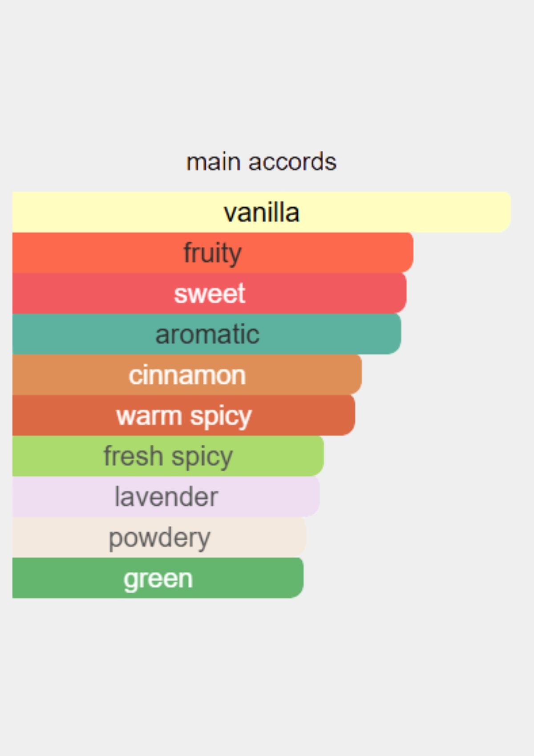
Task: Click the vanilla accord bar
Action: click(x=262, y=212)
